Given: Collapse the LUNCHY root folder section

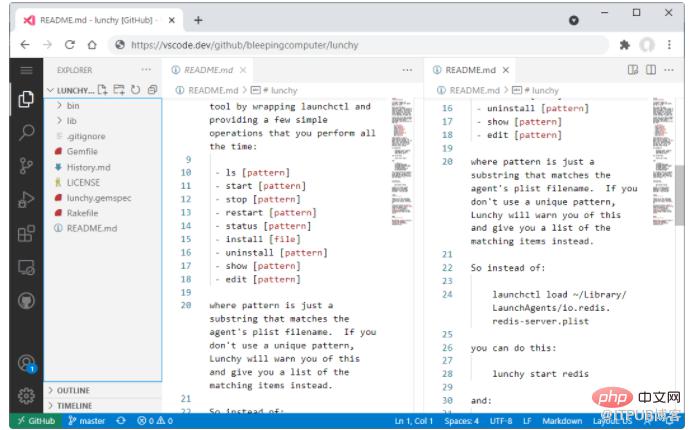Looking at the screenshot, I should click(71, 90).
